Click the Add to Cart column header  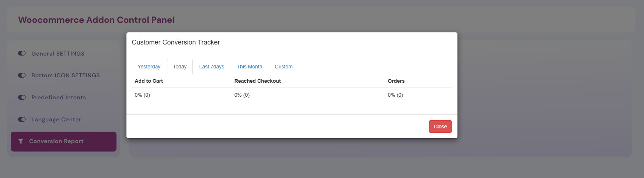(x=149, y=81)
